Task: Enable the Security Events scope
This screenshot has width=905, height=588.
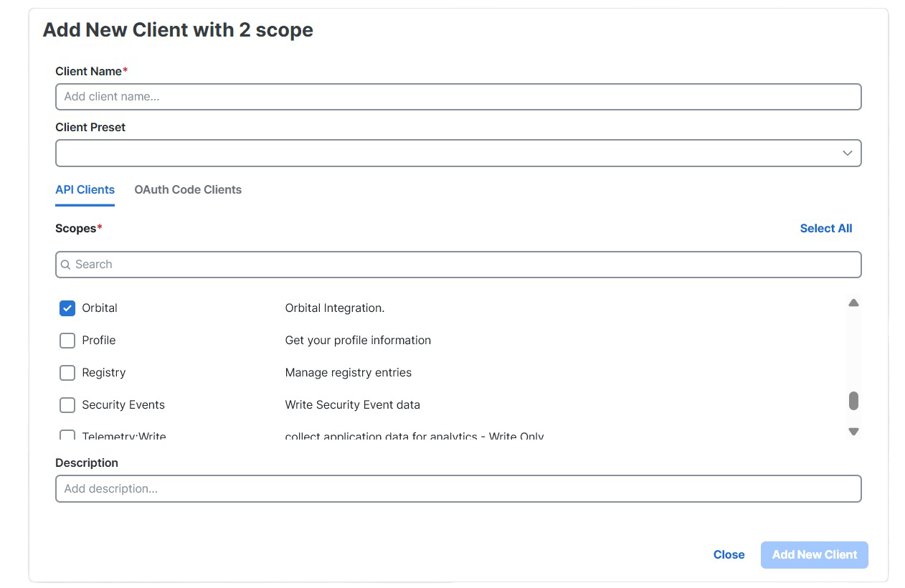Action: [x=67, y=404]
